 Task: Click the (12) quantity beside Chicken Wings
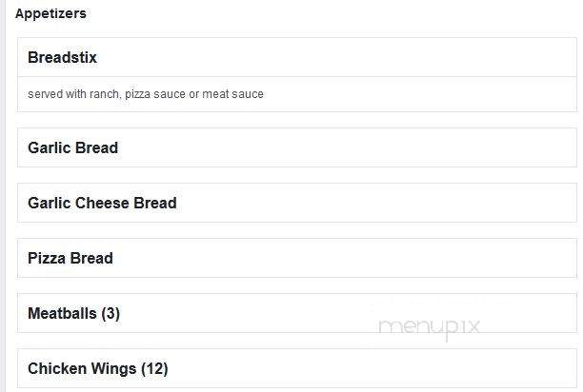point(154,368)
